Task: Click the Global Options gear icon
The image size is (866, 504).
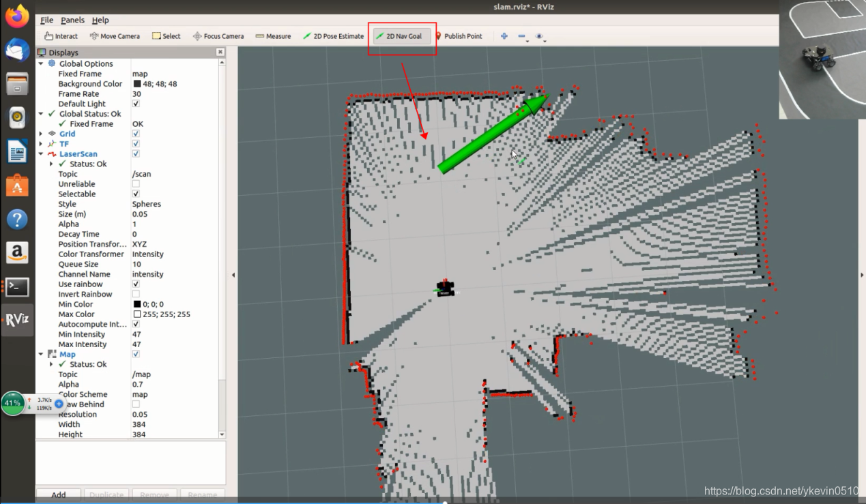Action: (x=52, y=63)
